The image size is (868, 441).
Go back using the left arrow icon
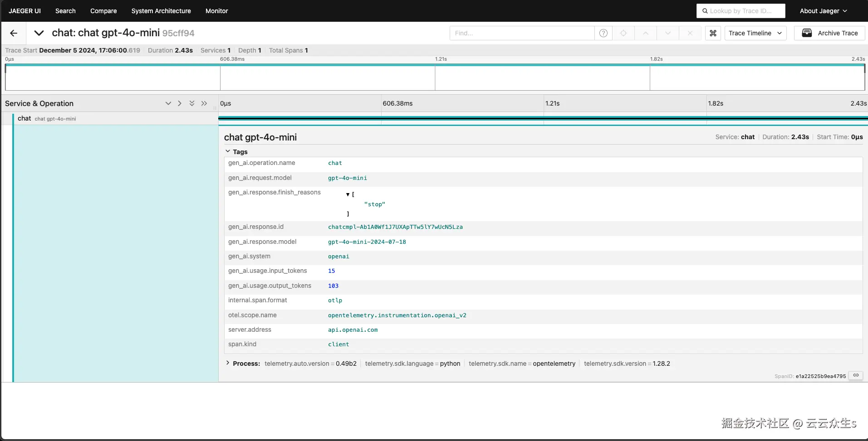(x=14, y=33)
